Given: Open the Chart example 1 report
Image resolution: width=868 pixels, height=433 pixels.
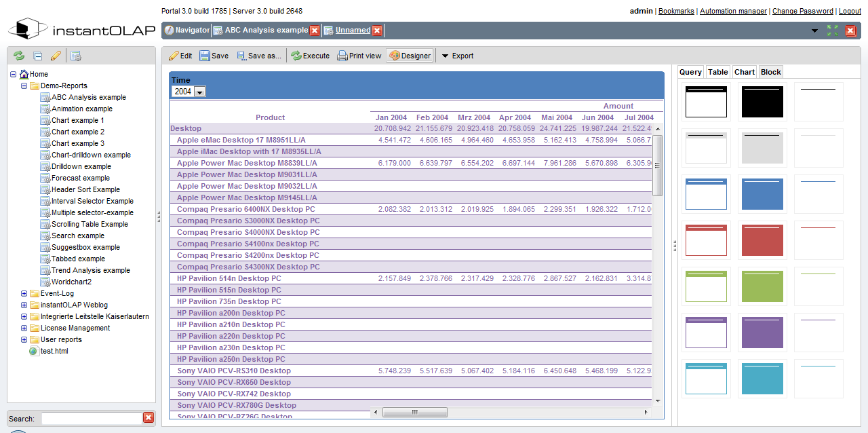Looking at the screenshot, I should [78, 120].
